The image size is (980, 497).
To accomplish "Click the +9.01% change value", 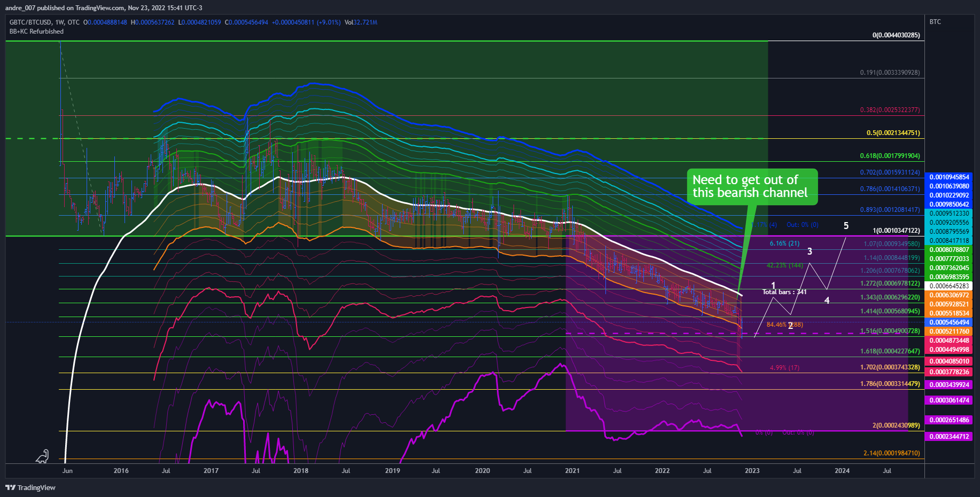I will [328, 22].
